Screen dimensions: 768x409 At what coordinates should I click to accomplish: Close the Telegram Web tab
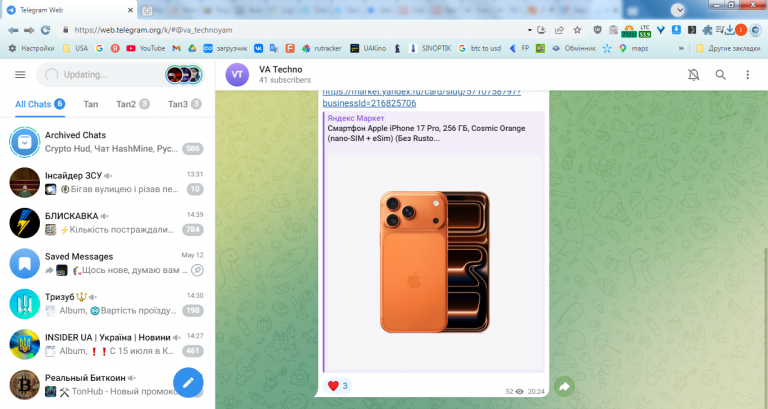pyautogui.click(x=130, y=10)
